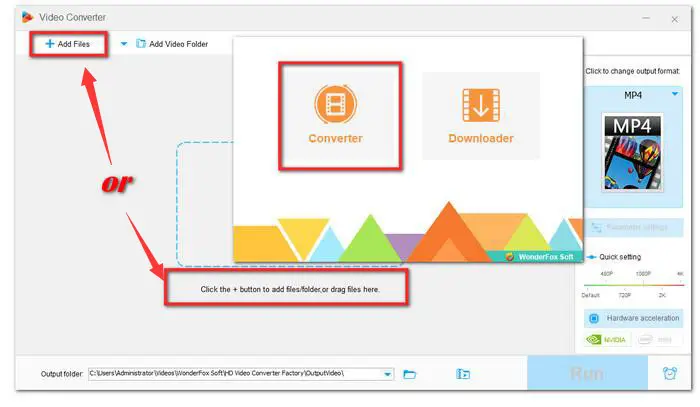Click Add Video Folder
The width and height of the screenshot is (700, 407).
click(x=172, y=44)
